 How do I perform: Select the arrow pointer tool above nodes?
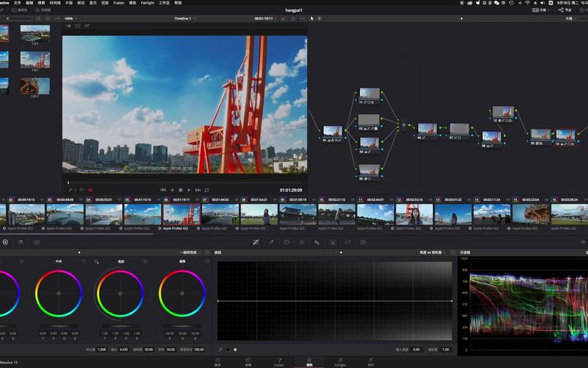[312, 18]
